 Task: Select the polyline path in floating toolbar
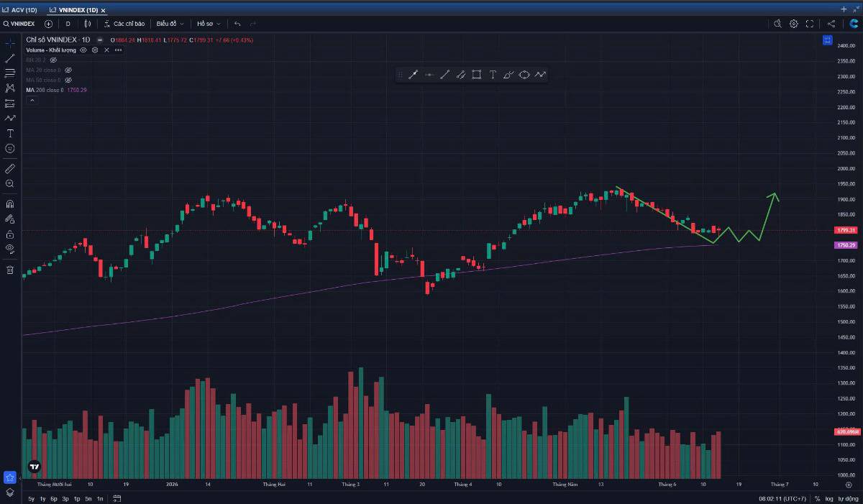[x=540, y=75]
